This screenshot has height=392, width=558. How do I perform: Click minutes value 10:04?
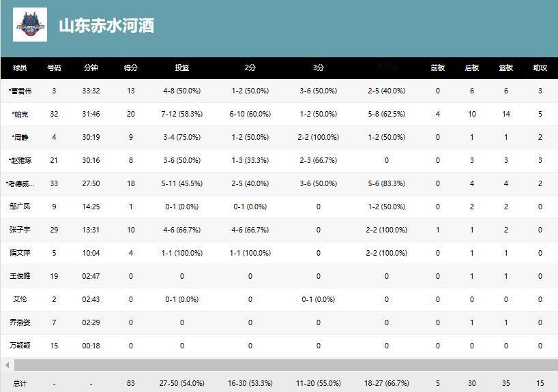pos(91,253)
